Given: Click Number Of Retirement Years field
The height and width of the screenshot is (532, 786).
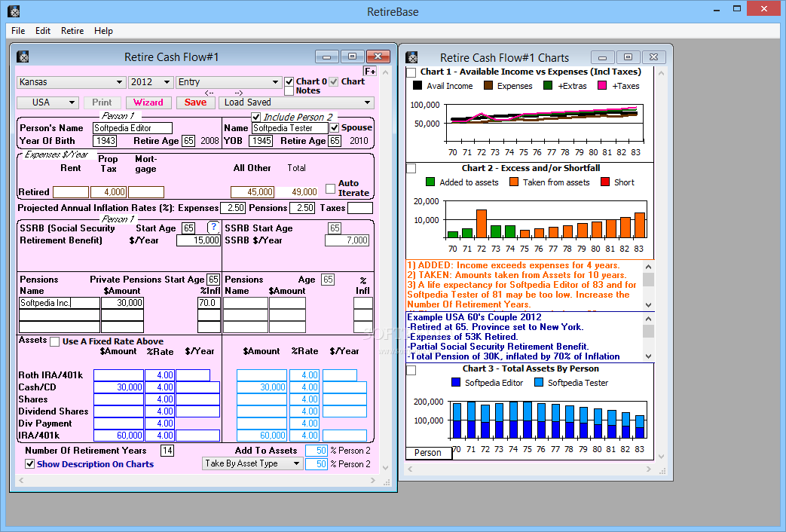Looking at the screenshot, I should click(x=167, y=451).
